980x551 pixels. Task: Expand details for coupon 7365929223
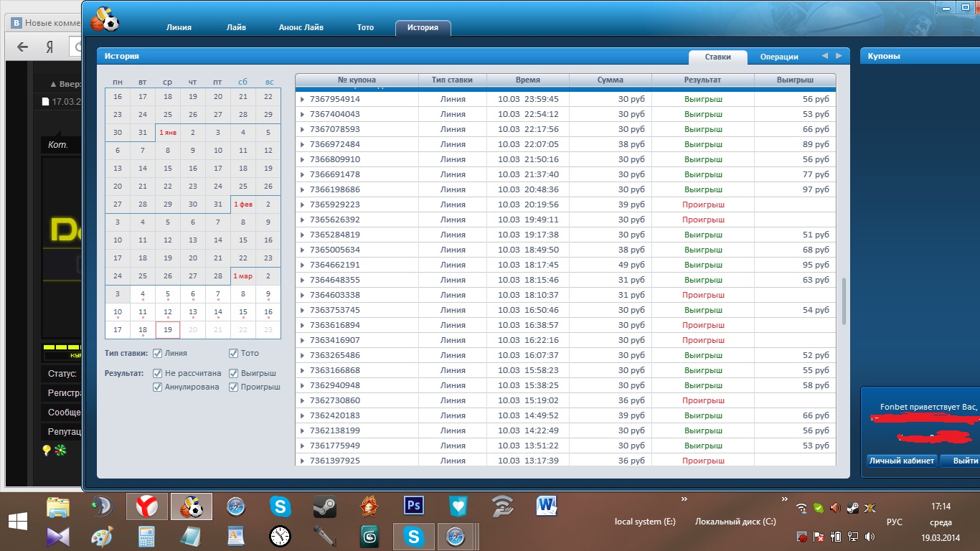coord(302,204)
